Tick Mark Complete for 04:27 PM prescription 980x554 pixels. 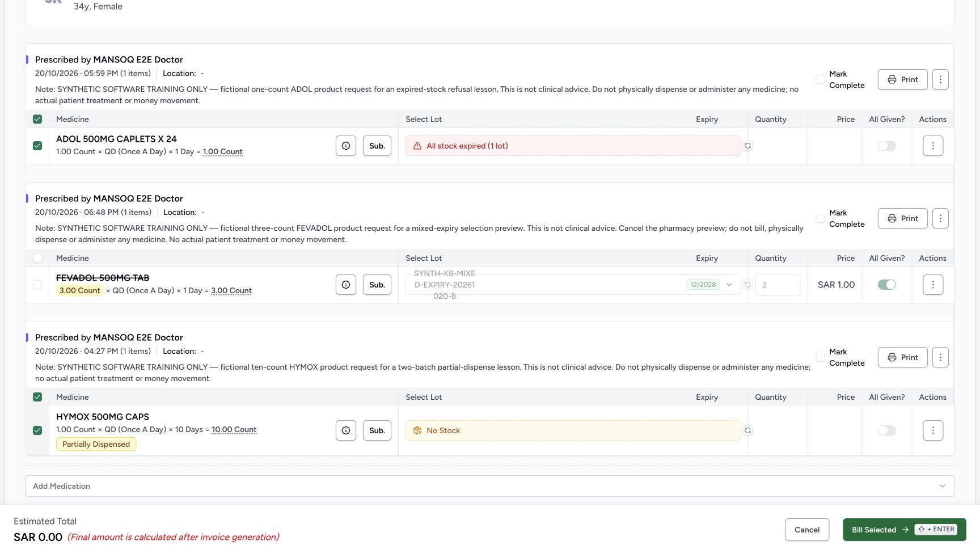[x=820, y=357]
